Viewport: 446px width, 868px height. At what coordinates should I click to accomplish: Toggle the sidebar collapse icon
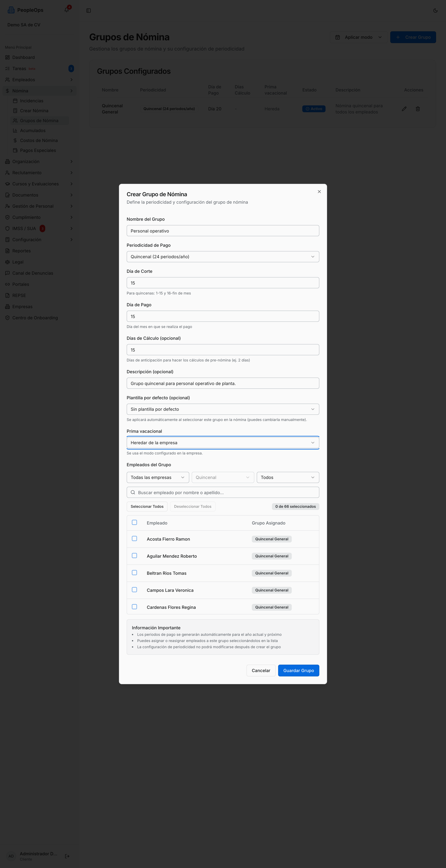pyautogui.click(x=89, y=10)
